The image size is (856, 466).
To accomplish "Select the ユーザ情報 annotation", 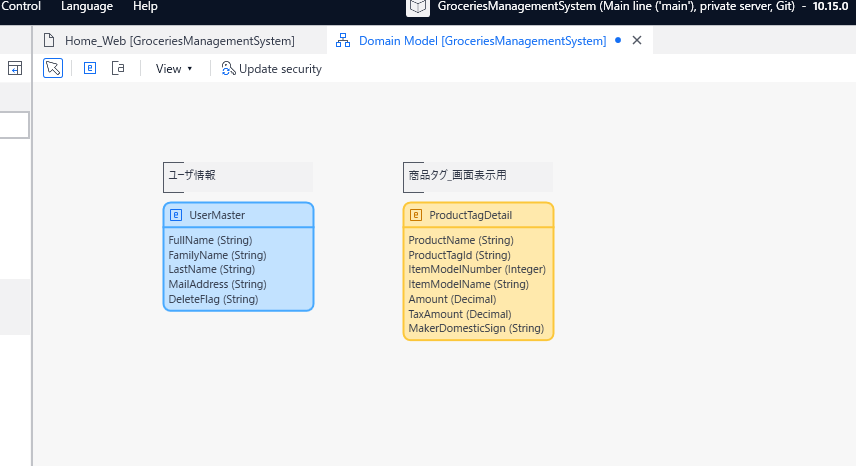I will pos(238,177).
